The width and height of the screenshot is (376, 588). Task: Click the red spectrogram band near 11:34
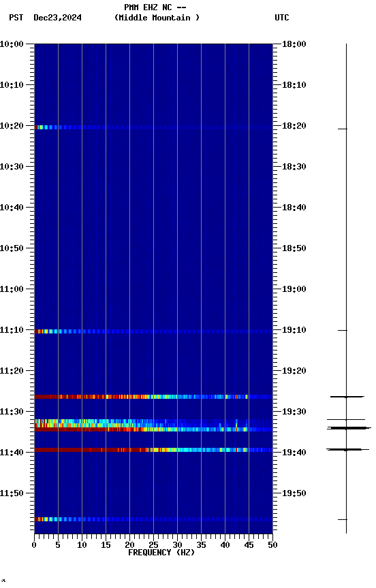point(153,429)
